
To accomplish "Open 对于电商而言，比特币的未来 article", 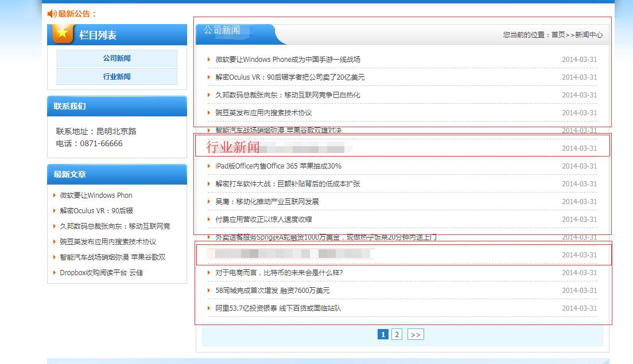I will (279, 273).
